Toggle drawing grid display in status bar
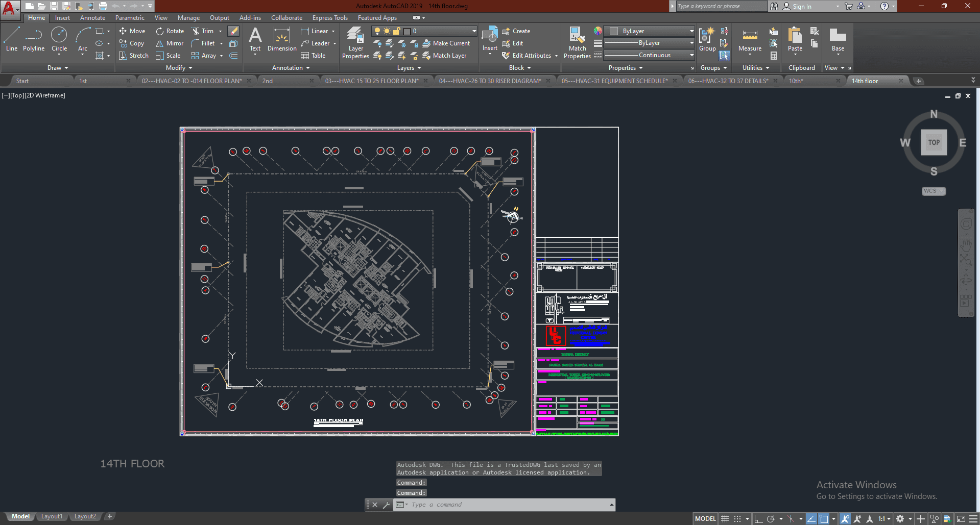980x525 pixels. (x=725, y=519)
